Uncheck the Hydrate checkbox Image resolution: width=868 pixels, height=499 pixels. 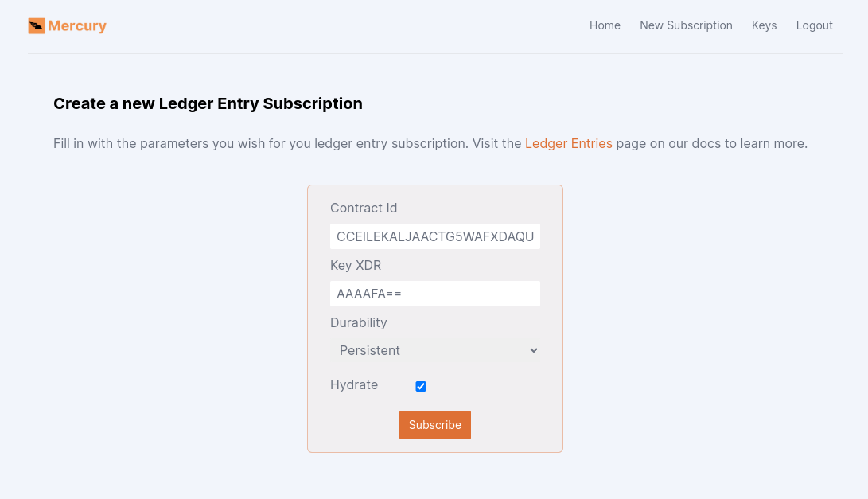point(421,386)
